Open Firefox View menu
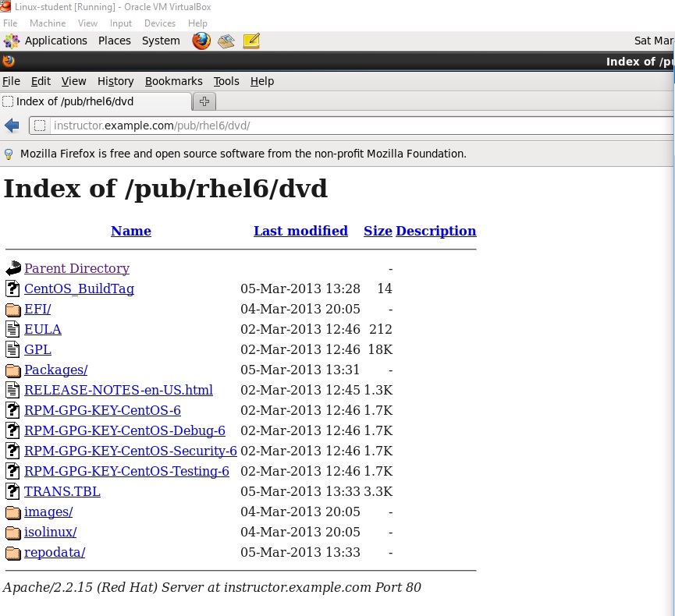 pyautogui.click(x=73, y=81)
